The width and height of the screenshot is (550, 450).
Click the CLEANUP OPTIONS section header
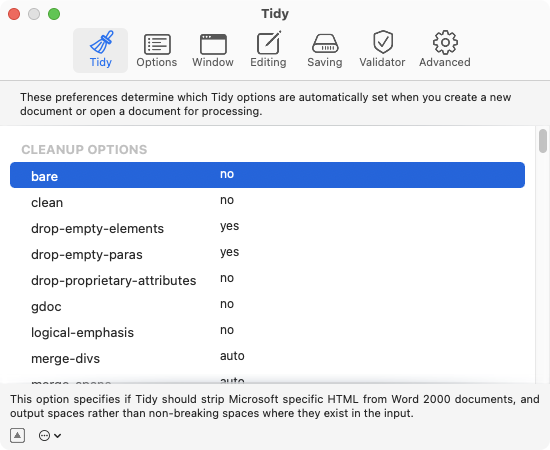click(x=84, y=150)
